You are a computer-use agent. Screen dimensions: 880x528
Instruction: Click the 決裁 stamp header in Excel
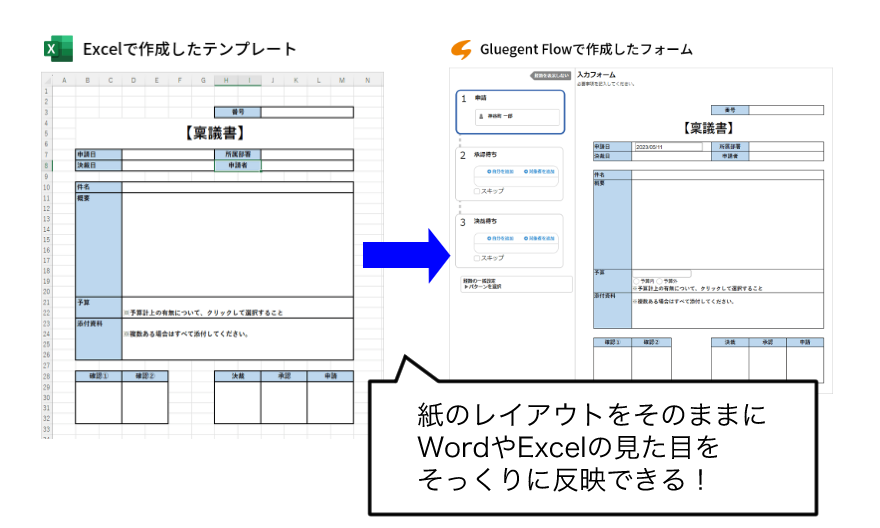(238, 376)
